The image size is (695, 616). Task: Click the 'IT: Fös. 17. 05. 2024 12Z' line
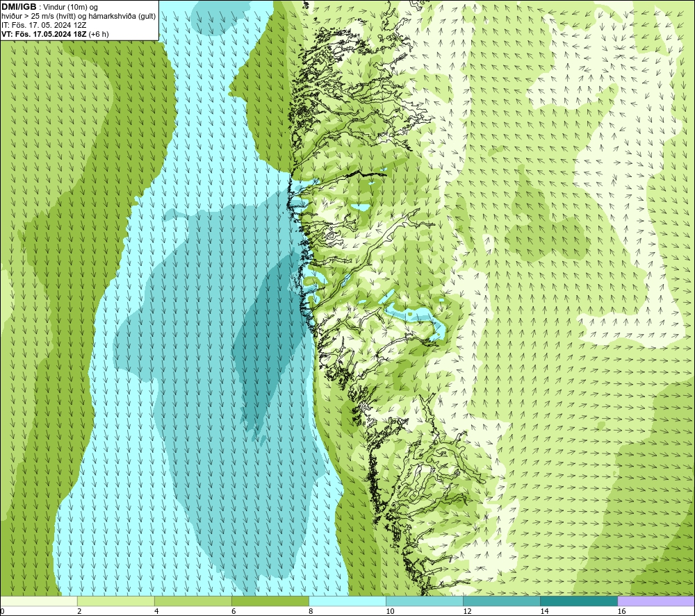click(x=44, y=25)
